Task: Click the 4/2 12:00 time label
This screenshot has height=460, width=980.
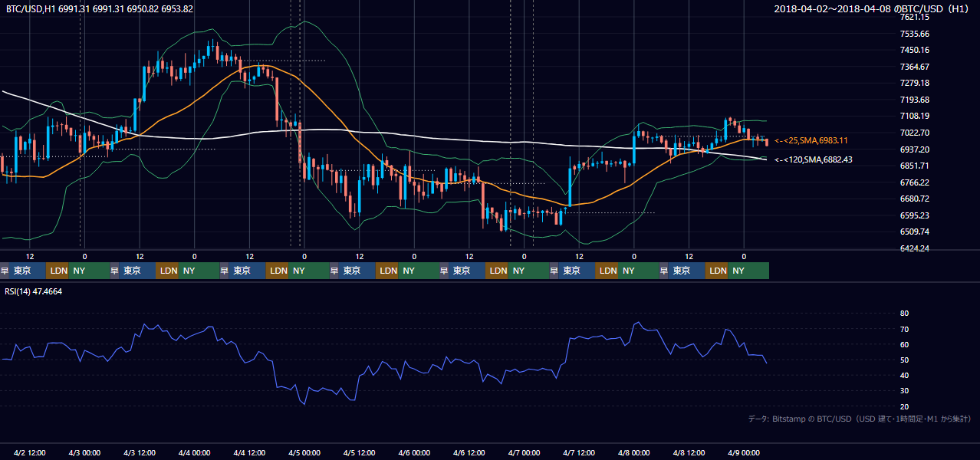Action: (30, 452)
